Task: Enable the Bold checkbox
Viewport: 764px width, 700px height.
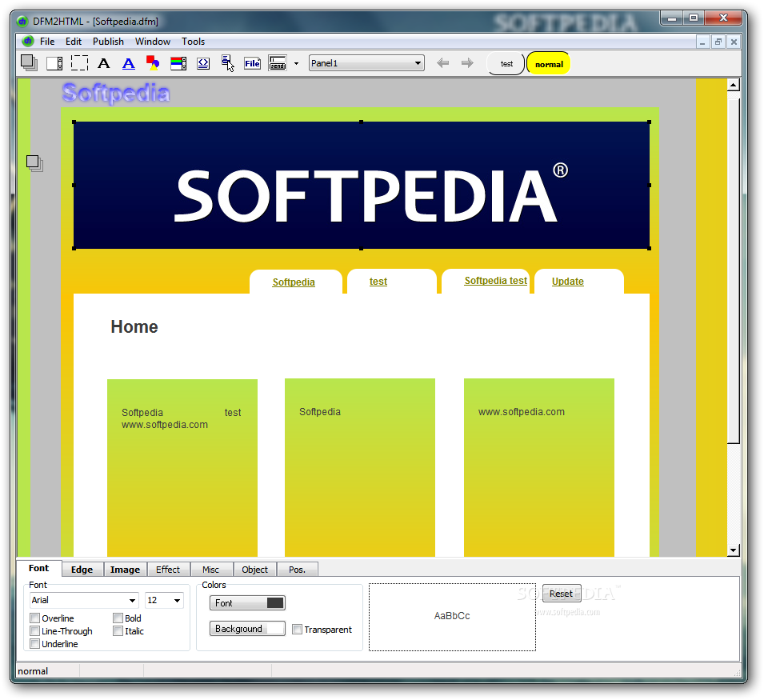Action: coord(118,618)
